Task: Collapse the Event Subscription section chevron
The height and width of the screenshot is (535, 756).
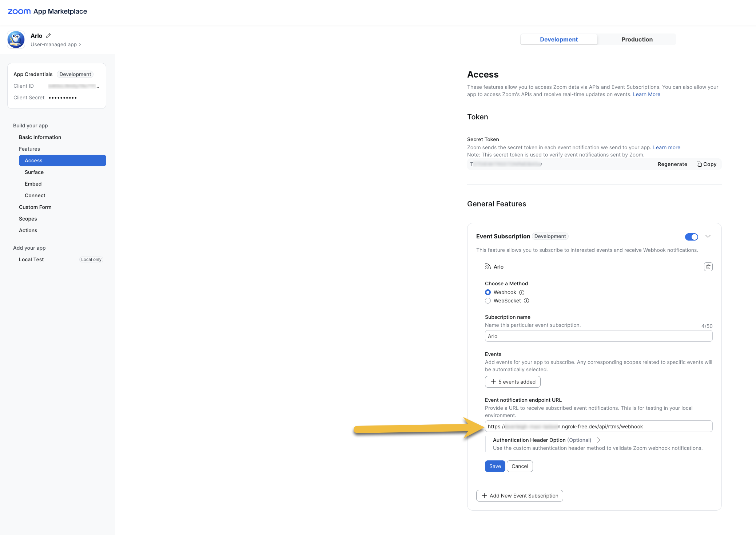Action: (708, 237)
